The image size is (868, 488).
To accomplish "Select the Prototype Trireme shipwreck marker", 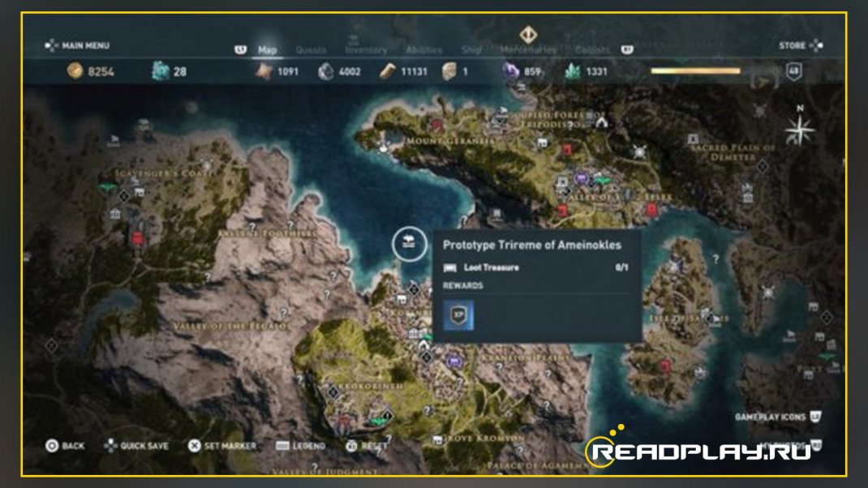I will (409, 243).
